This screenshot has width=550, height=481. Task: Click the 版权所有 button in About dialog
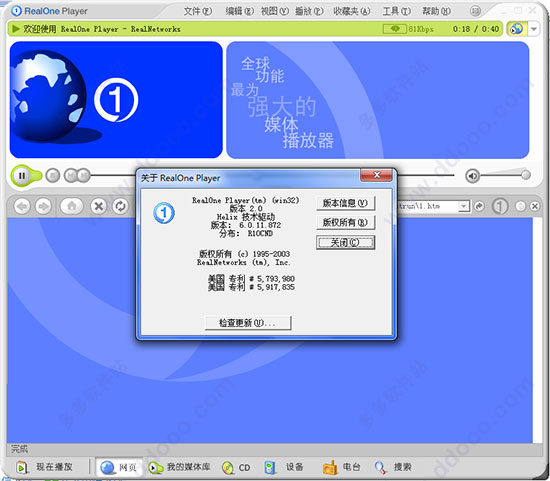[x=345, y=222]
